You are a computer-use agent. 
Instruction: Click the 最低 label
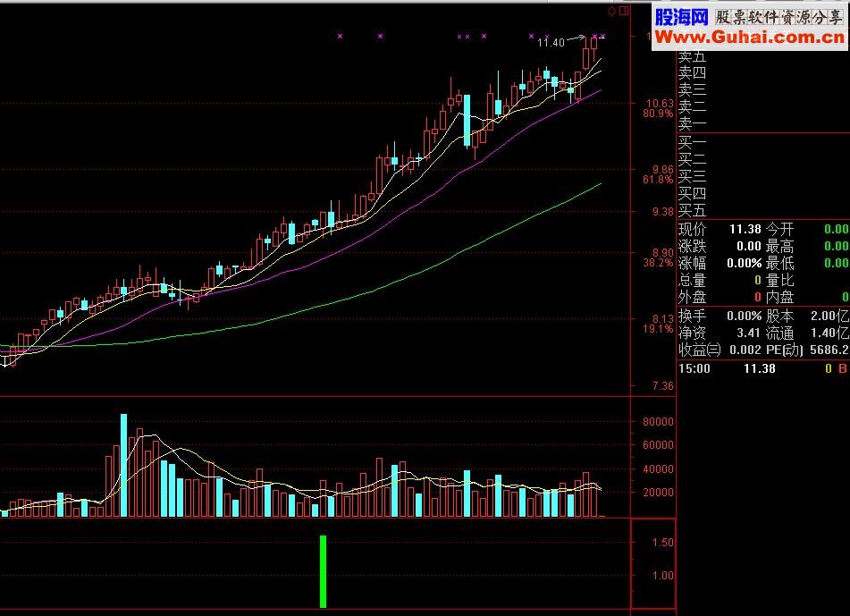(780, 264)
